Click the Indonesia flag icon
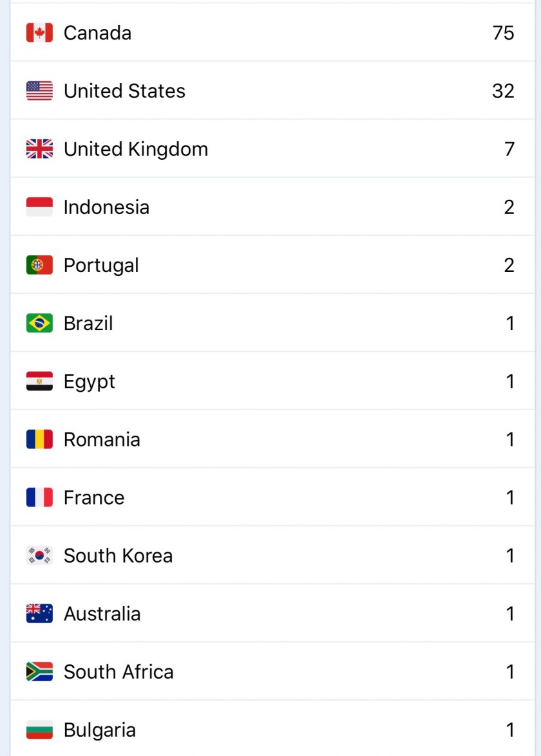The image size is (541, 756). (39, 207)
